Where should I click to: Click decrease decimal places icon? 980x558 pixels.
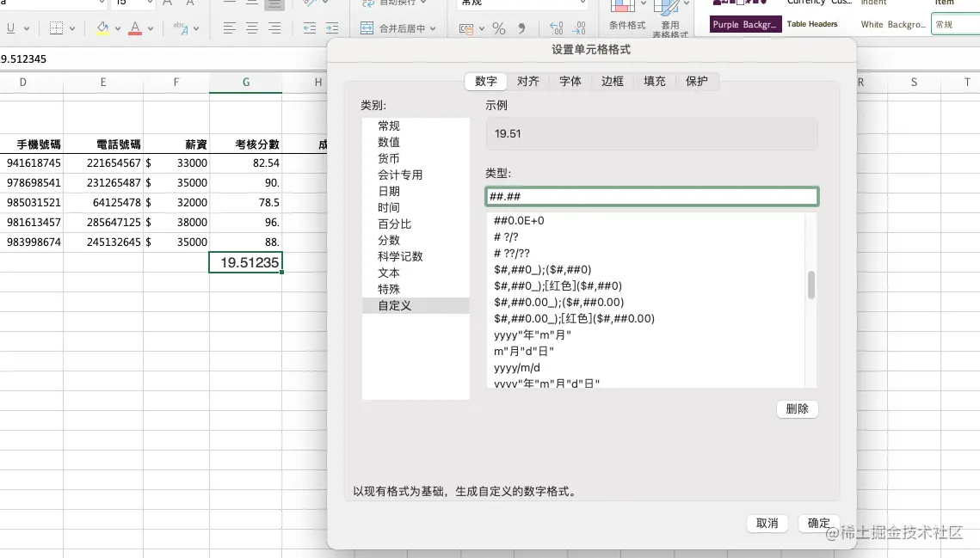point(579,28)
